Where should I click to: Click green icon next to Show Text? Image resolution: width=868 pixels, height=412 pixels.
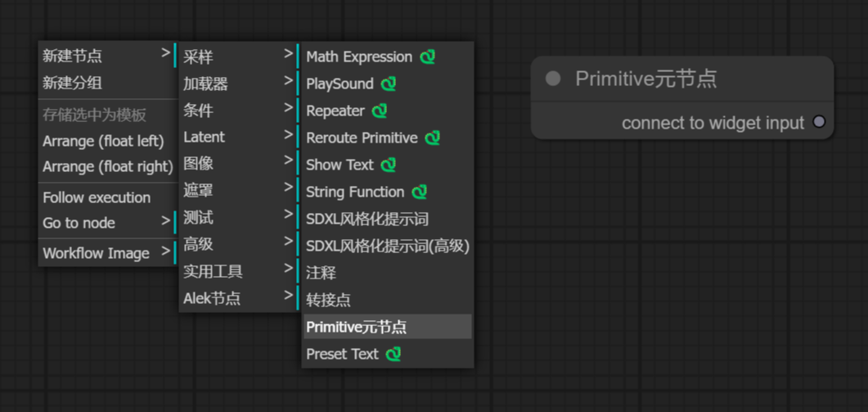tap(389, 165)
